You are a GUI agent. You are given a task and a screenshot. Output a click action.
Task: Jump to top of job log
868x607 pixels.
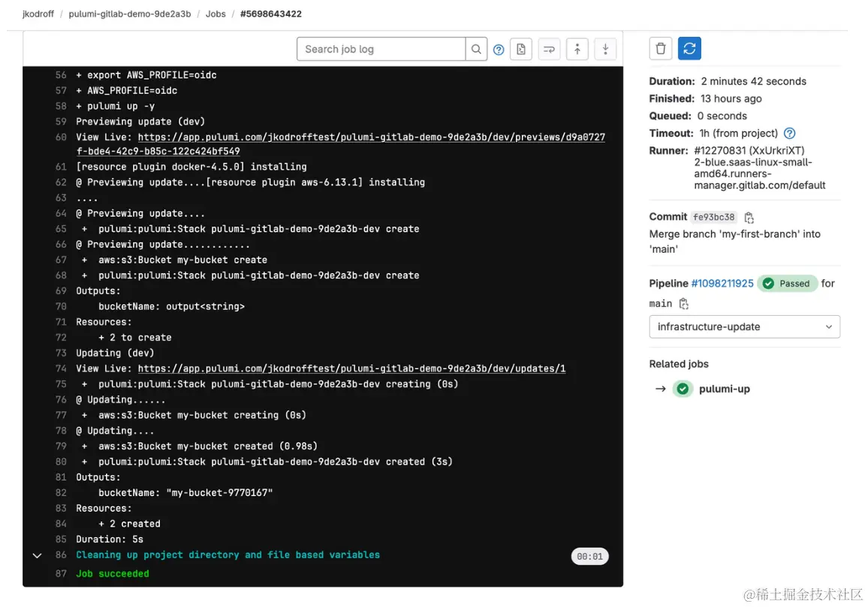pos(577,50)
